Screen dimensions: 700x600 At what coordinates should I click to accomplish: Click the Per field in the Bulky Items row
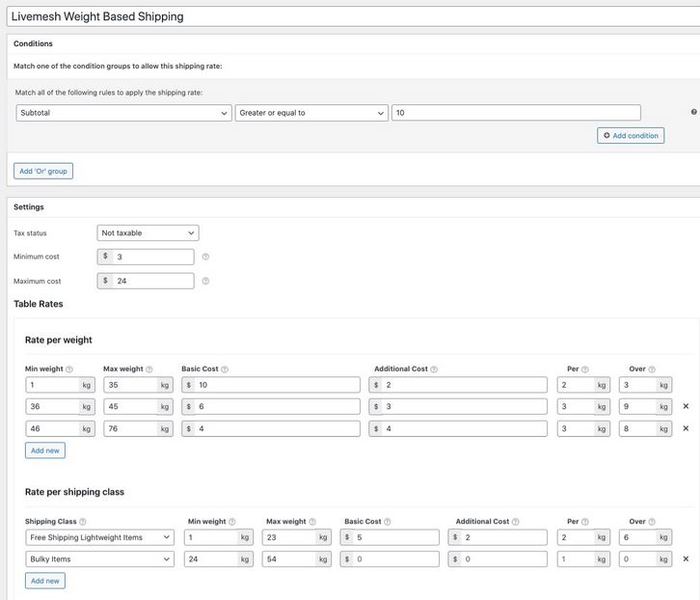coord(583,559)
